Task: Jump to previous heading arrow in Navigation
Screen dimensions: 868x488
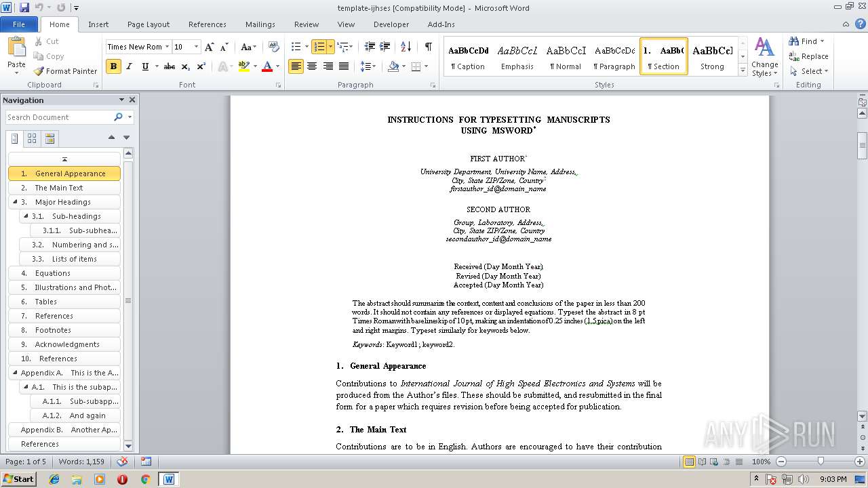Action: (x=112, y=138)
